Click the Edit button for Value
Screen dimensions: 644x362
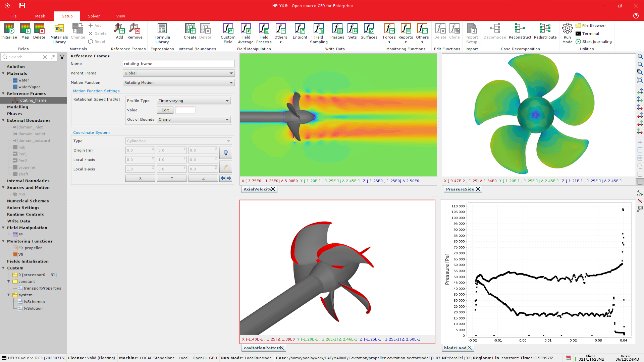click(x=165, y=110)
